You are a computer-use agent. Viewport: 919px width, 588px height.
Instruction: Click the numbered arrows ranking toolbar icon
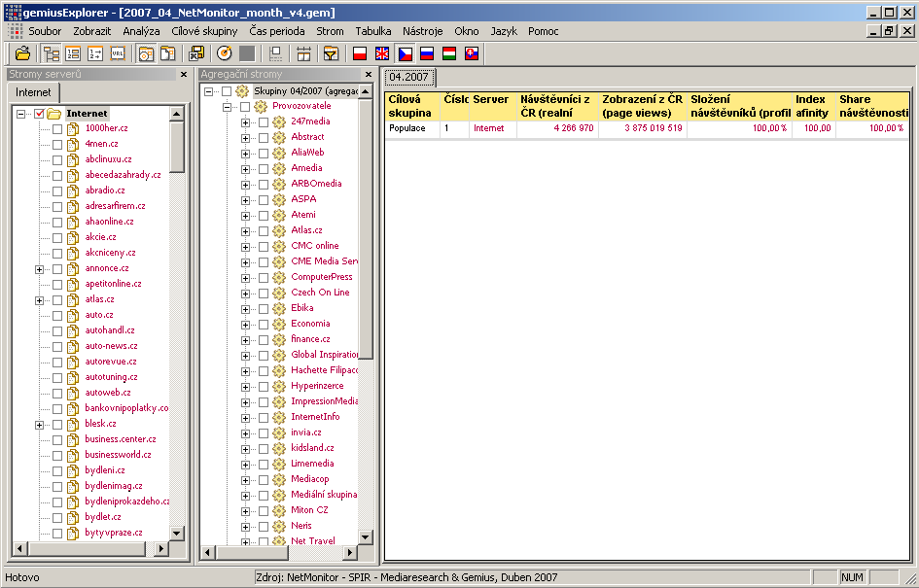(95, 53)
